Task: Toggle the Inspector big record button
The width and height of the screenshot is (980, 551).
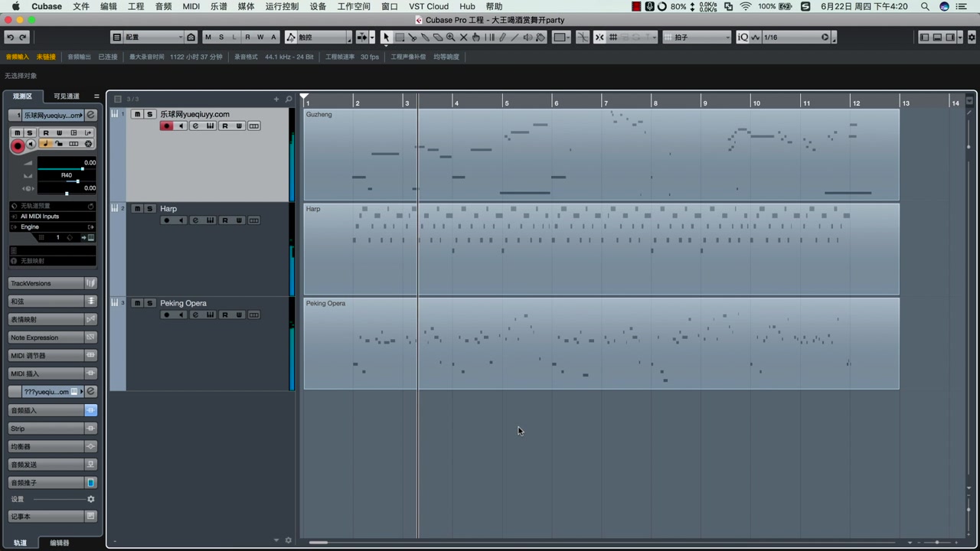Action: tap(18, 145)
